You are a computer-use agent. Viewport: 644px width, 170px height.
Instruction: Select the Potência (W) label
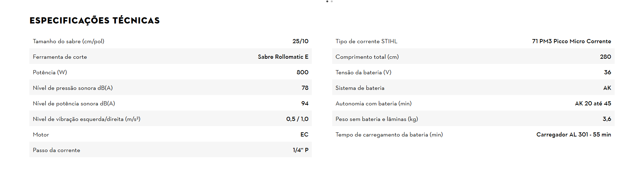pos(50,72)
